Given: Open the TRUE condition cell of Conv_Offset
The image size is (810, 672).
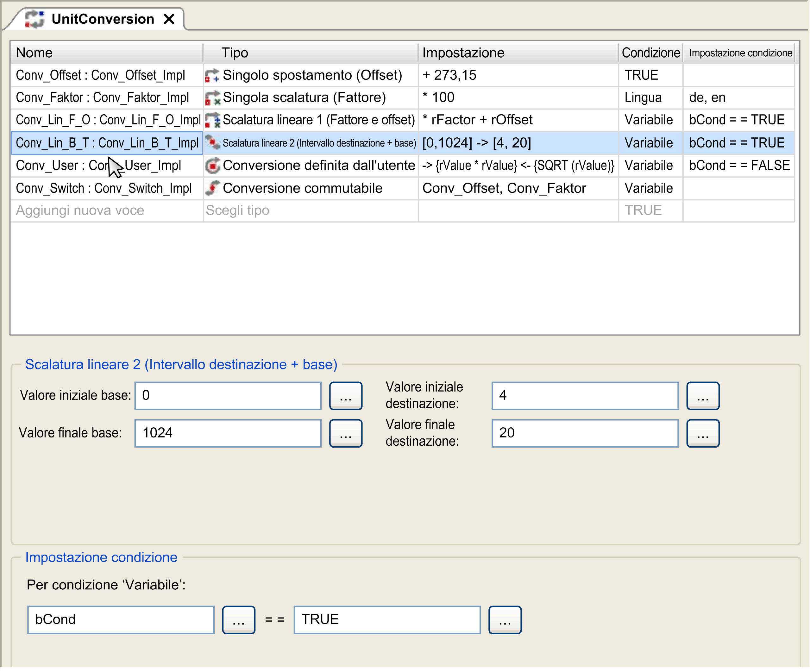Looking at the screenshot, I should point(651,75).
